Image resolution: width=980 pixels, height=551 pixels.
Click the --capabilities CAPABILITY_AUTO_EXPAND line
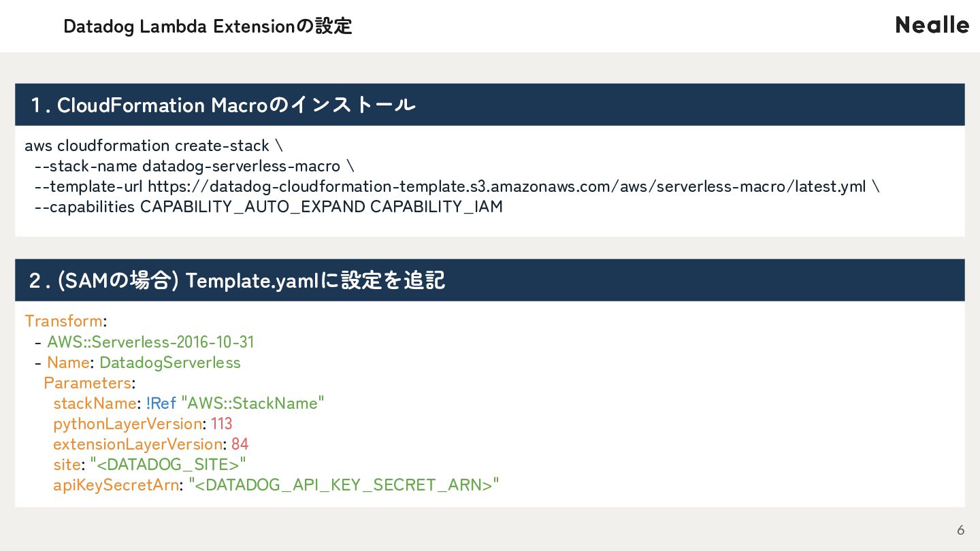tap(268, 207)
